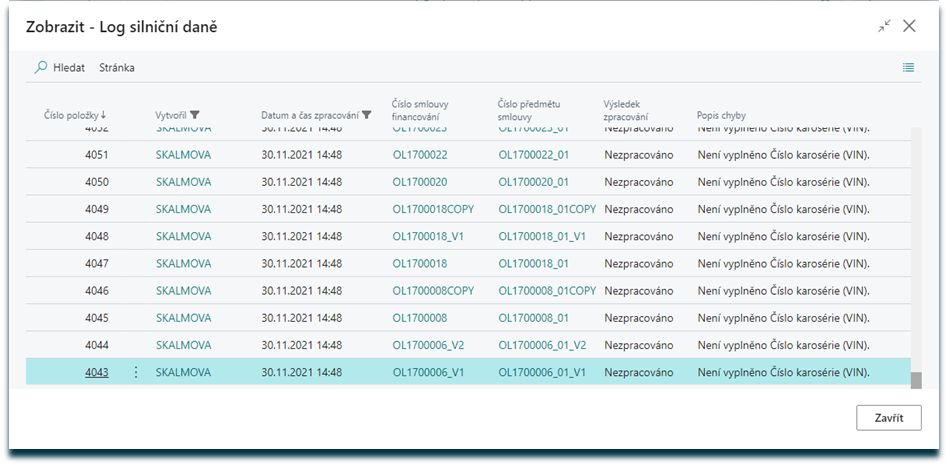This screenshot has width=948, height=466.
Task: Click the filter icon on Vytvořil column
Action: click(x=195, y=115)
